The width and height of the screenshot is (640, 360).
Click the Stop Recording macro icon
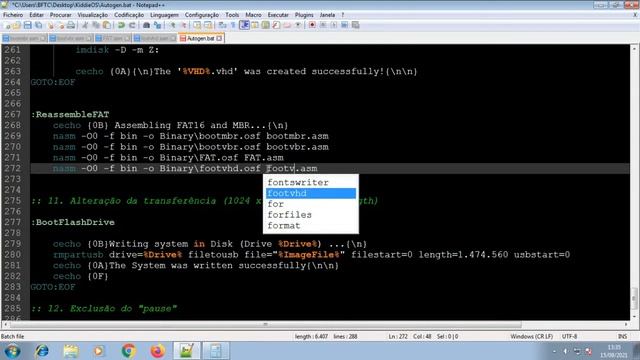(323, 25)
